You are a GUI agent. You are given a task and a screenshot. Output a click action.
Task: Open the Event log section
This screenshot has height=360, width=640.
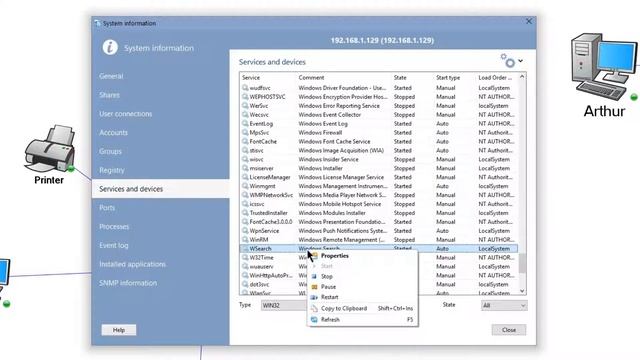tap(160, 245)
